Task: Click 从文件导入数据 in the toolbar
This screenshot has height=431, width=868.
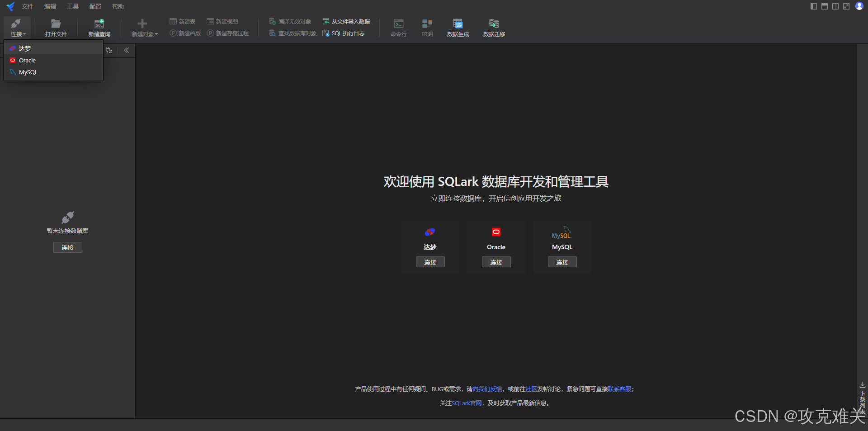Action: (346, 22)
